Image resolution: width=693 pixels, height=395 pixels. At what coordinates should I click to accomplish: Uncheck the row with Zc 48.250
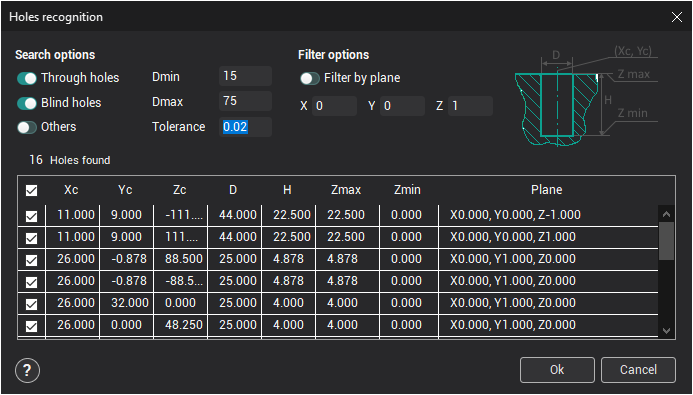[x=31, y=326]
